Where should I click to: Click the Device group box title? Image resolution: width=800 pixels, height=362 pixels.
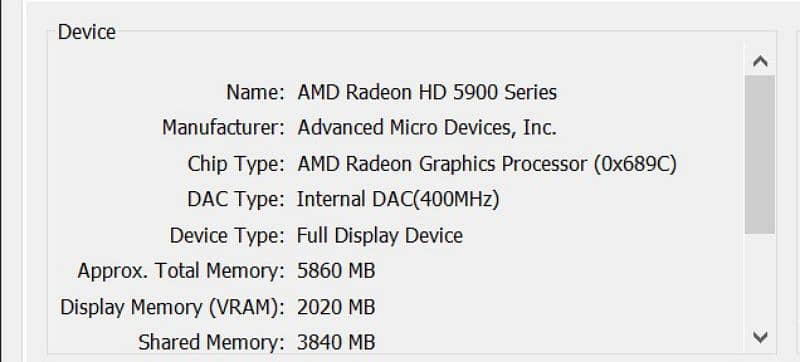pos(87,32)
